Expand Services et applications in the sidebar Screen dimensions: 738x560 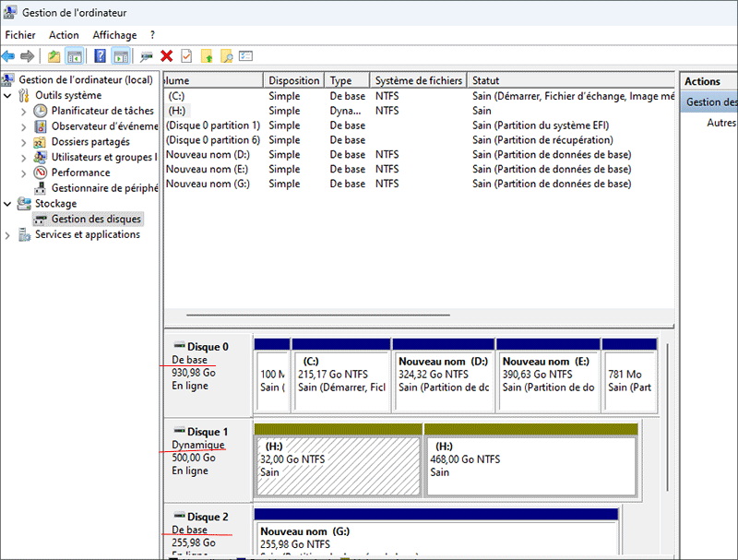tap(7, 233)
